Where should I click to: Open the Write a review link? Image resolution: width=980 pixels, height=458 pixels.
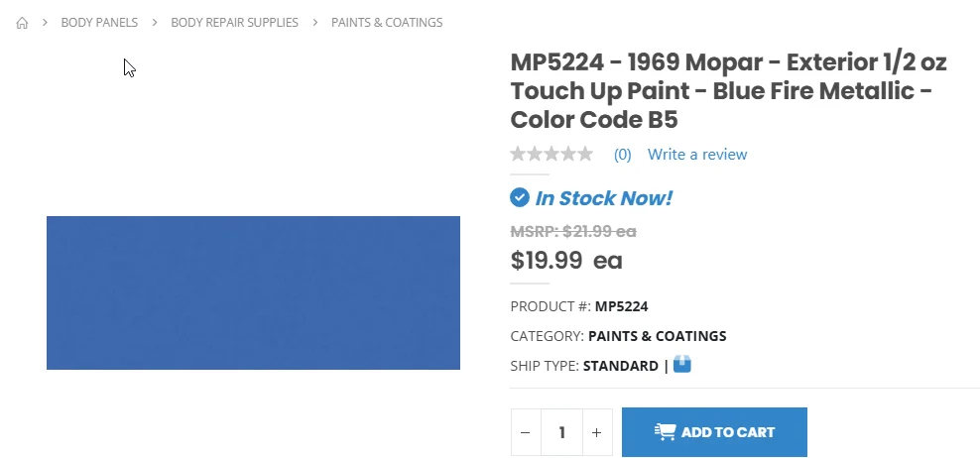pos(697,155)
